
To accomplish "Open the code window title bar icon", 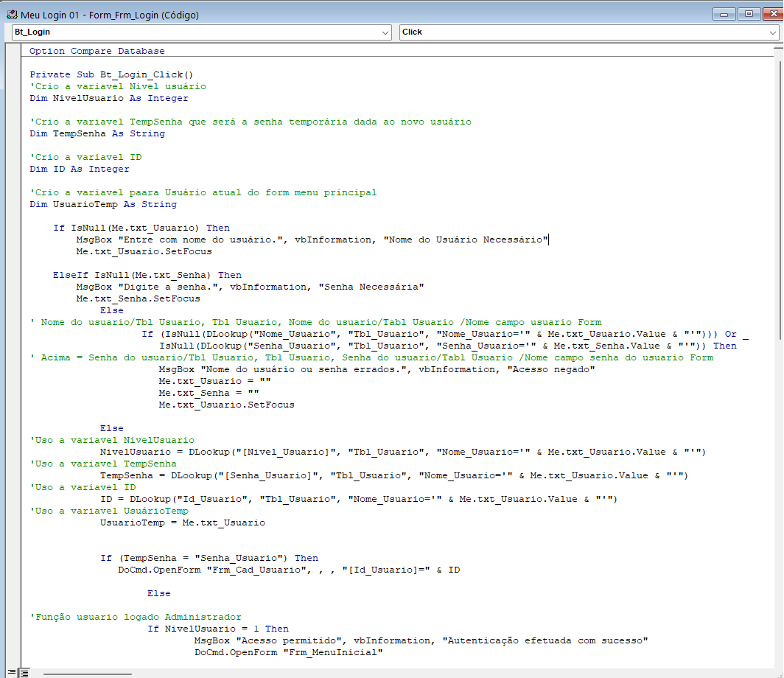I will pyautogui.click(x=12, y=15).
